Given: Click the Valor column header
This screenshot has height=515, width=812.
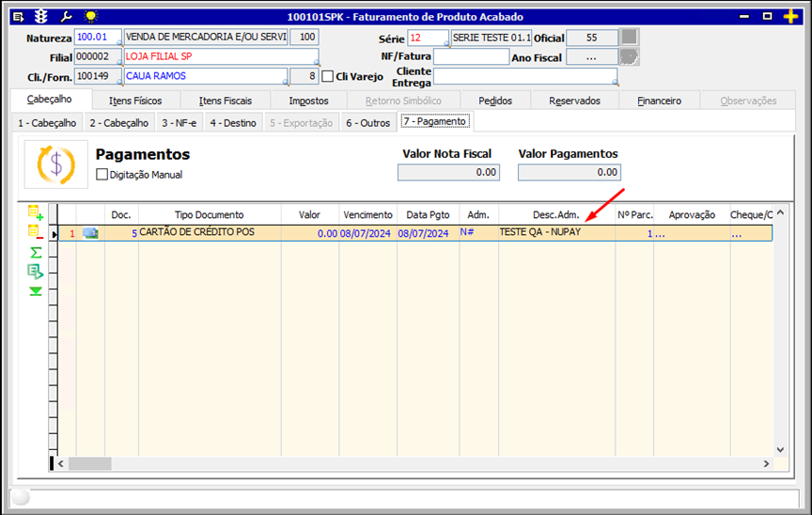Looking at the screenshot, I should click(x=310, y=215).
